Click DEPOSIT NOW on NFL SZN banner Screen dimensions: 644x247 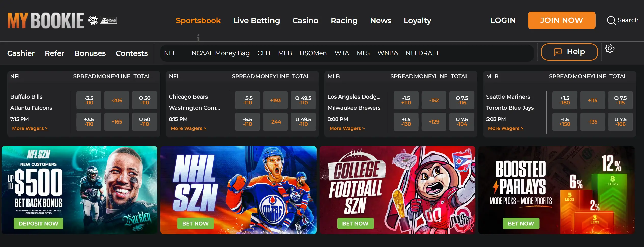click(x=38, y=224)
